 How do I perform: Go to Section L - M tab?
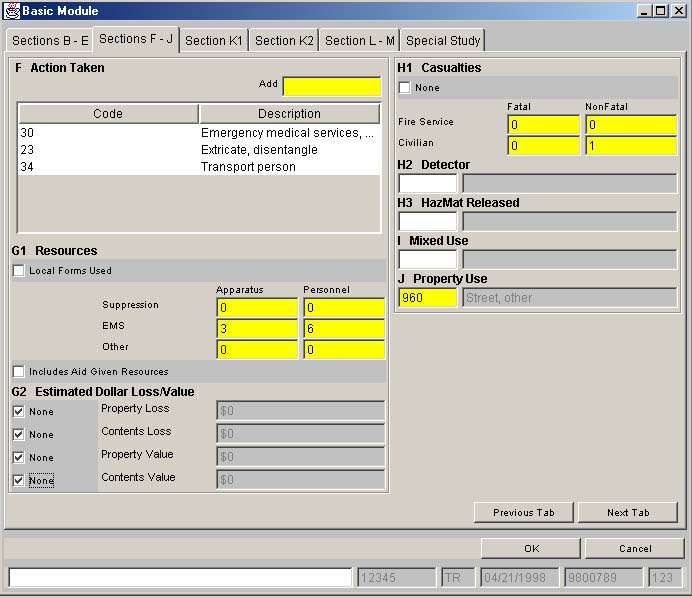359,40
